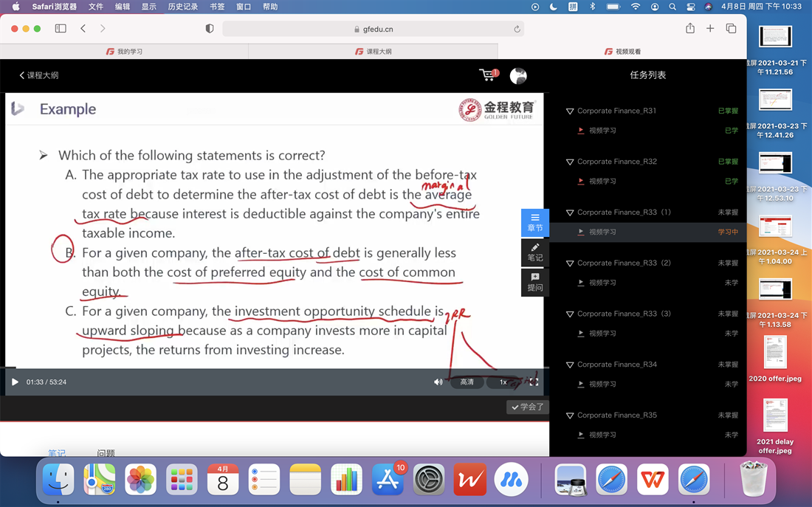Open Safari privacy report shield
The width and height of the screenshot is (812, 507).
click(x=209, y=29)
